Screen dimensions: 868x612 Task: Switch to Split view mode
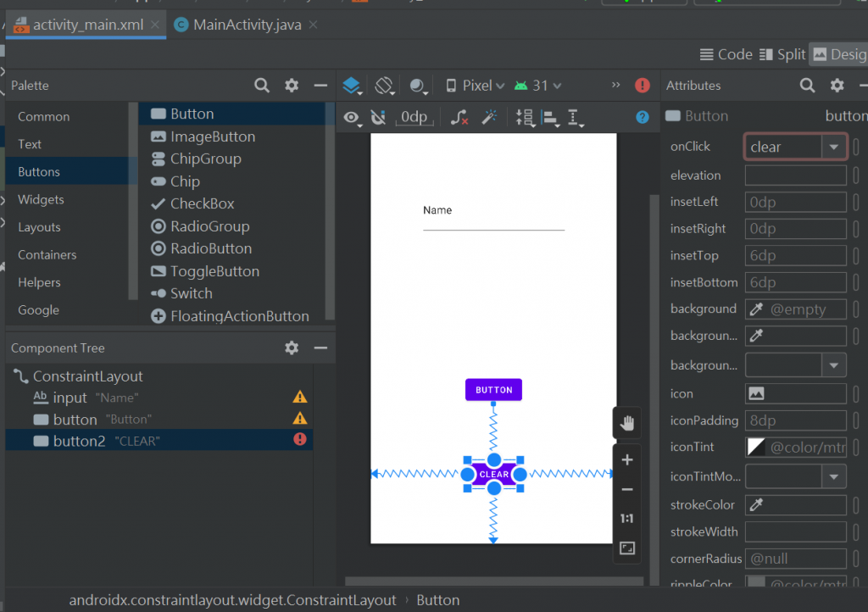click(782, 54)
